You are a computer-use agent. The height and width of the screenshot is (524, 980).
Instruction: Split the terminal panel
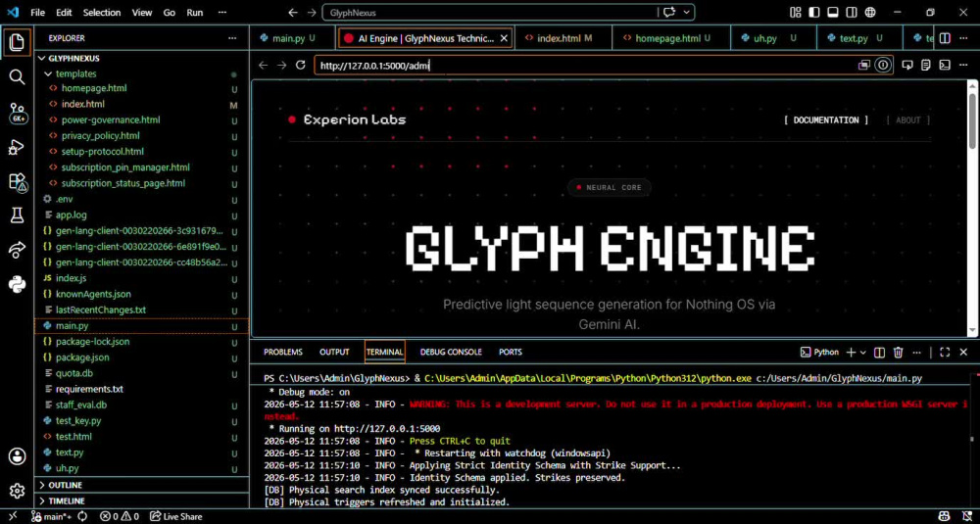[879, 353]
